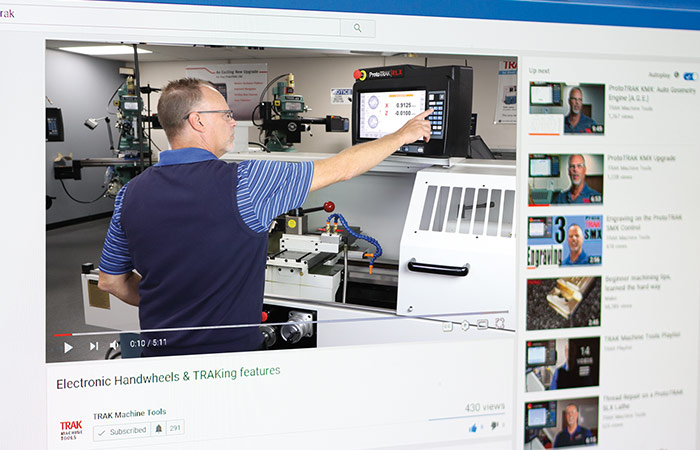Open TRAK Machine Tools channel name
This screenshot has width=700, height=450.
[129, 414]
